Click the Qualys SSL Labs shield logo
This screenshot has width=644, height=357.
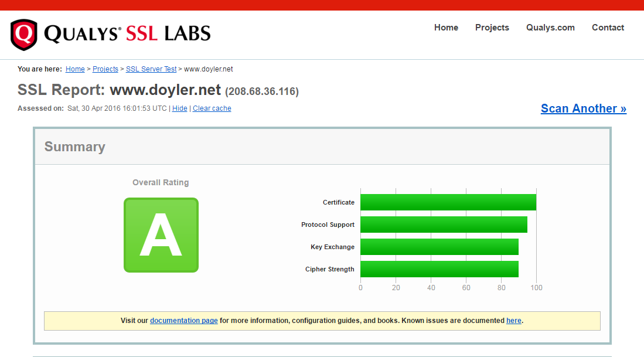click(x=24, y=35)
